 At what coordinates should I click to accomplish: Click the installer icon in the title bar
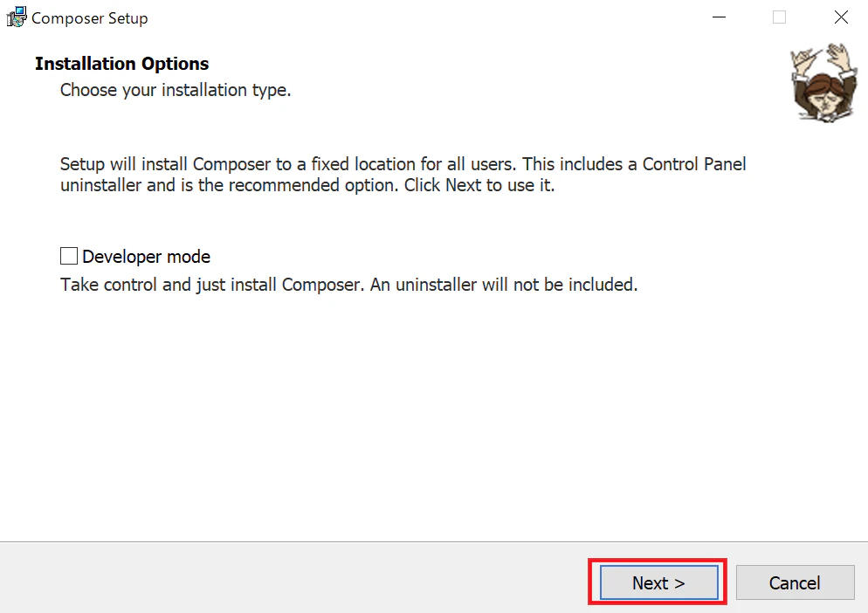click(16, 17)
